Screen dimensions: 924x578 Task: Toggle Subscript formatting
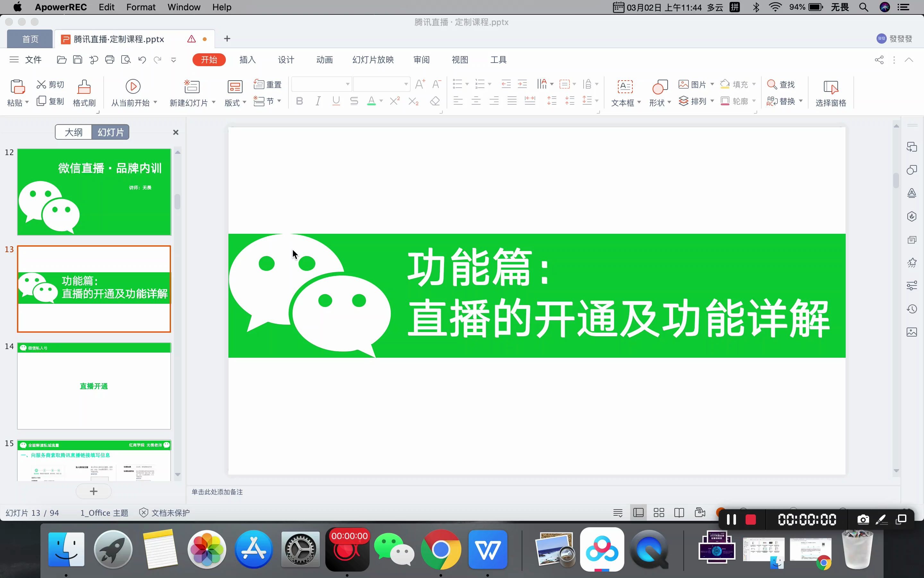click(x=414, y=101)
